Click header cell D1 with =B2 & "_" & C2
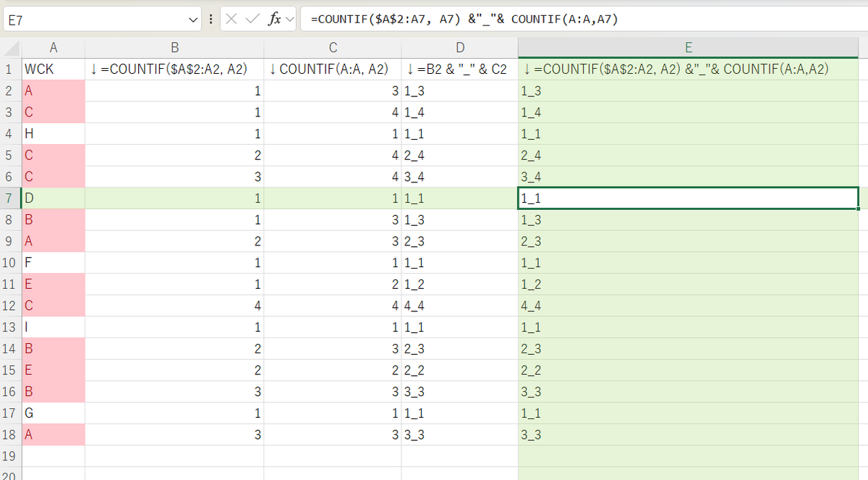868x480 pixels. click(x=460, y=70)
